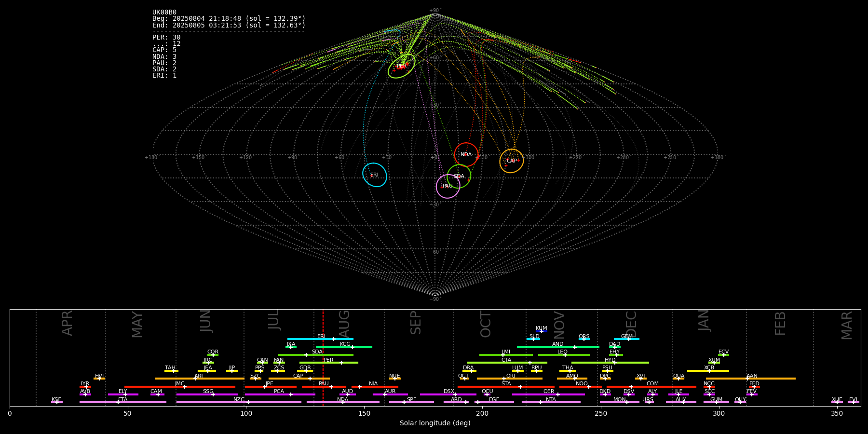Click 'PAU: 2' in the count list
Screen dimensions: 868x434
164,63
